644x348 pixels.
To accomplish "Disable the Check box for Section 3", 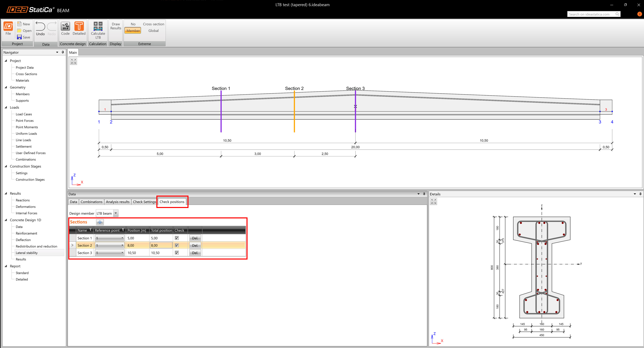I will (x=177, y=253).
